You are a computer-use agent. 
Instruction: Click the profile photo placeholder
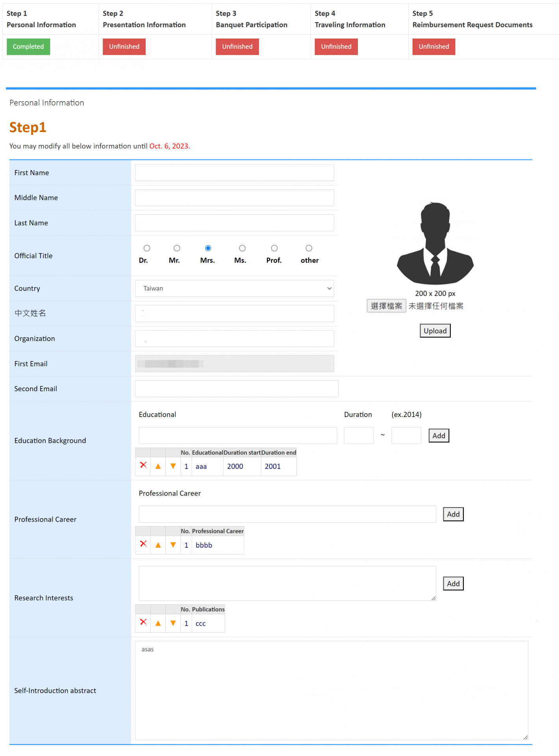(435, 243)
